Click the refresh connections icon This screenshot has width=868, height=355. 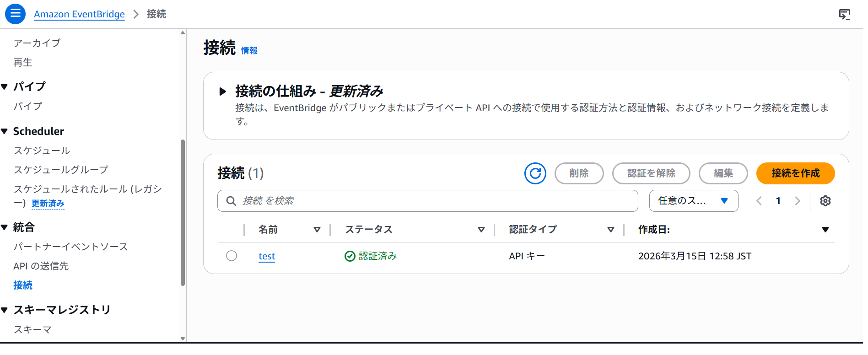tap(535, 173)
